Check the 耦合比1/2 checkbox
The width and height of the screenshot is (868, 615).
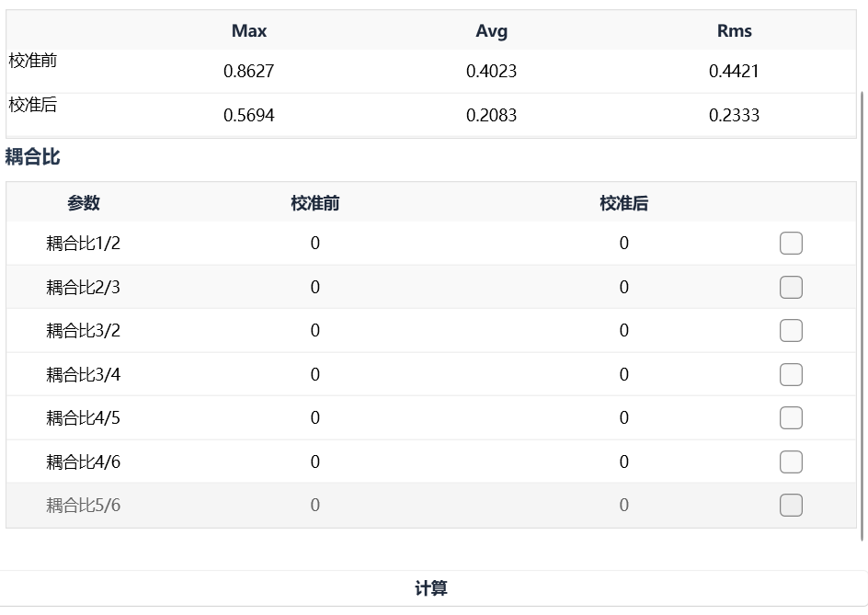pyautogui.click(x=791, y=244)
